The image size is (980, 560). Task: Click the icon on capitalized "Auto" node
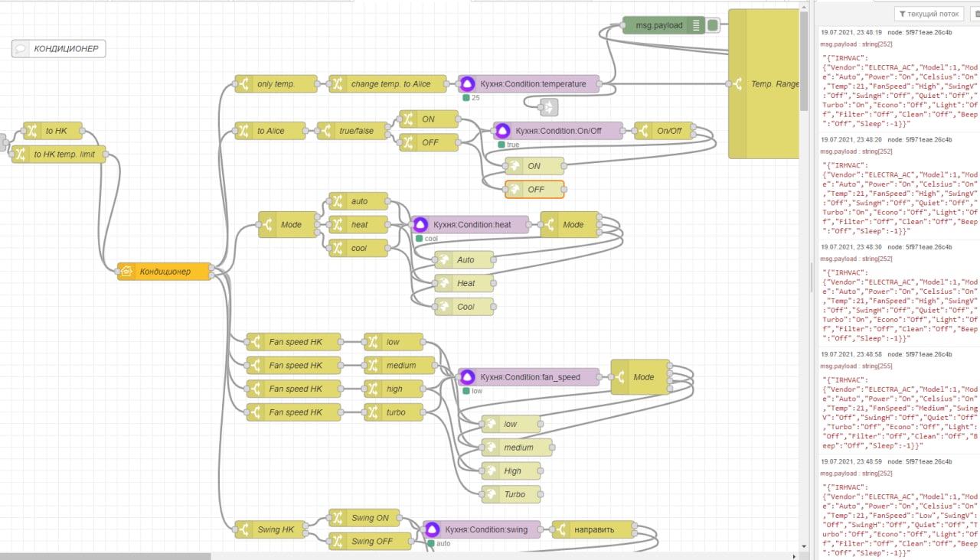[x=443, y=260]
